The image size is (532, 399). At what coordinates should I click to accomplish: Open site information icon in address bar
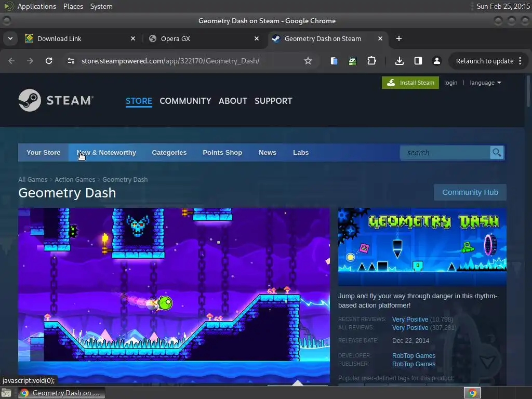coord(71,61)
